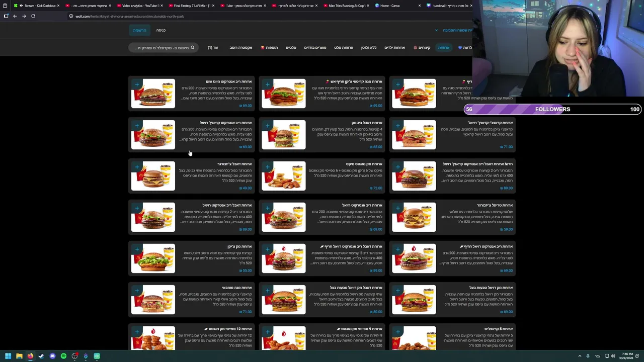The width and height of the screenshot is (644, 362).
Task: Open ארוחת טריפל צ'יזבורגר burger thumbnail
Action: (414, 217)
